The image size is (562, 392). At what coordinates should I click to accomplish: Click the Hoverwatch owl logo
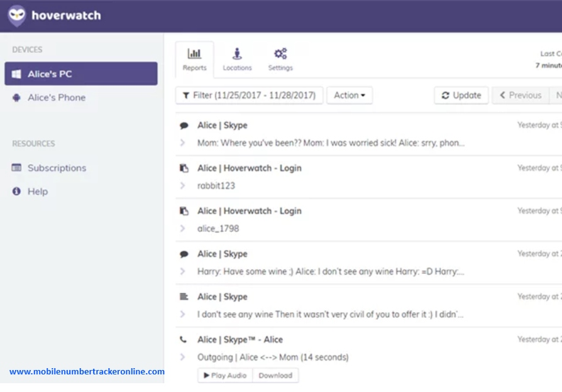click(x=17, y=16)
